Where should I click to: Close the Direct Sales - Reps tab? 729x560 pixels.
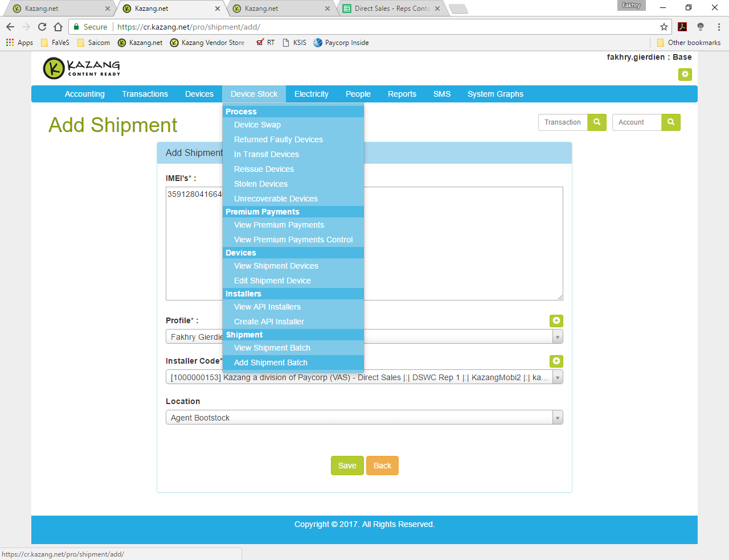click(x=437, y=9)
